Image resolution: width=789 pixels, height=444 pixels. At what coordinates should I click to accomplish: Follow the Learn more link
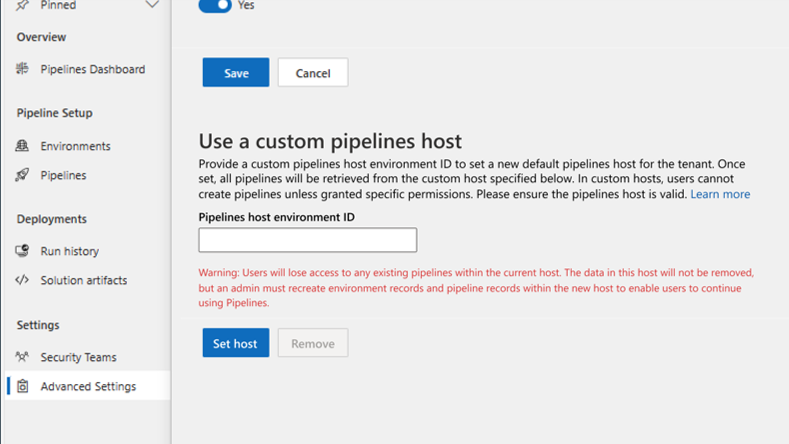(720, 194)
